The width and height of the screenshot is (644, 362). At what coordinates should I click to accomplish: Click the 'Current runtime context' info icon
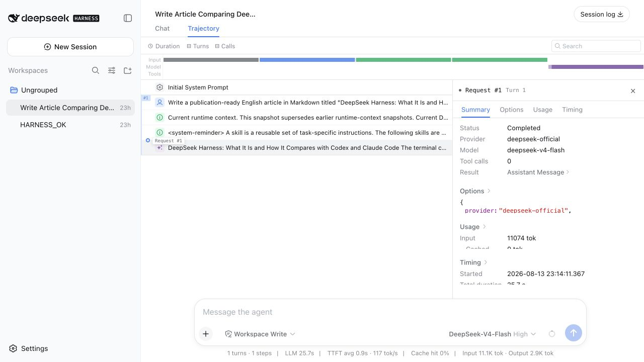(159, 118)
